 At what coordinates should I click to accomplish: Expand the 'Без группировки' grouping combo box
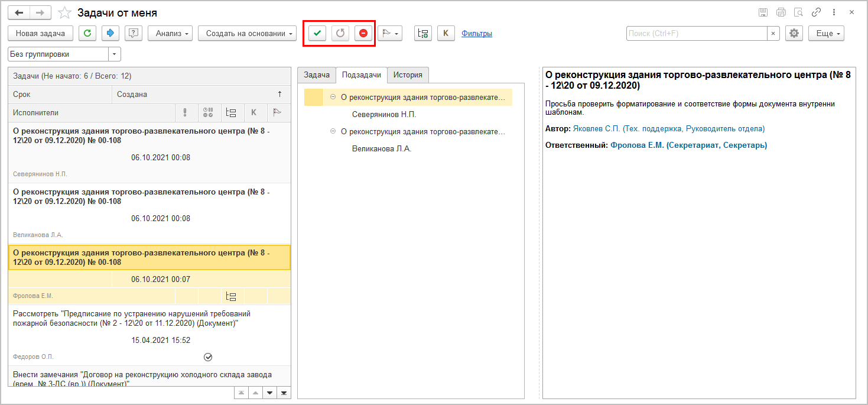(x=115, y=54)
